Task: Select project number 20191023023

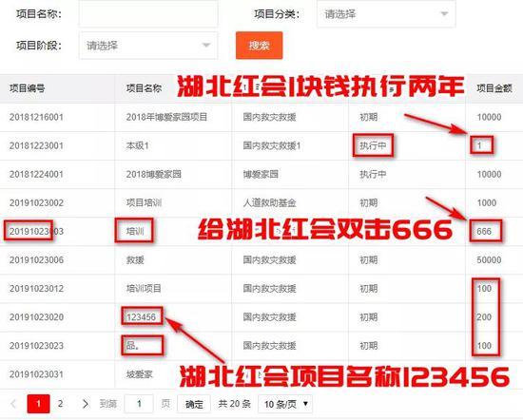Action: point(36,346)
